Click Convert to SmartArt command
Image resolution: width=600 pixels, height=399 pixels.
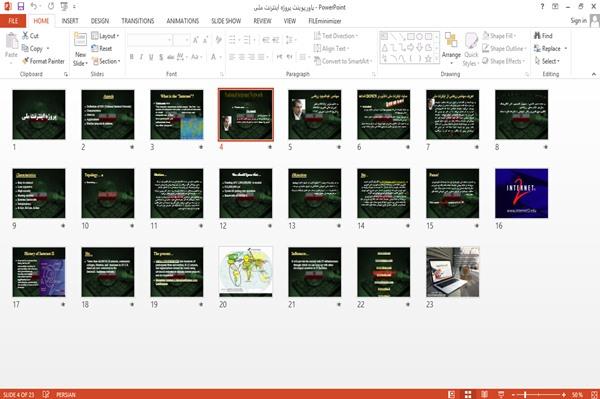click(342, 61)
